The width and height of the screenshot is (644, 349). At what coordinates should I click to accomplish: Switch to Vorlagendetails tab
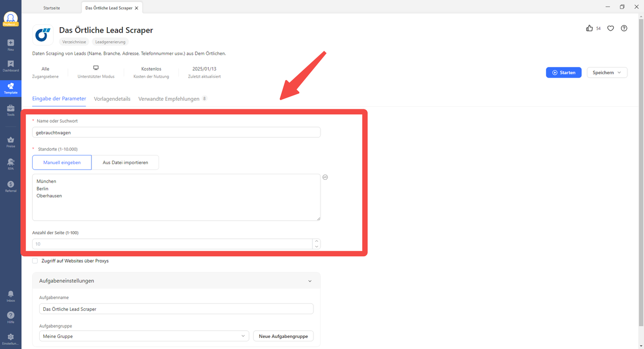pyautogui.click(x=112, y=99)
